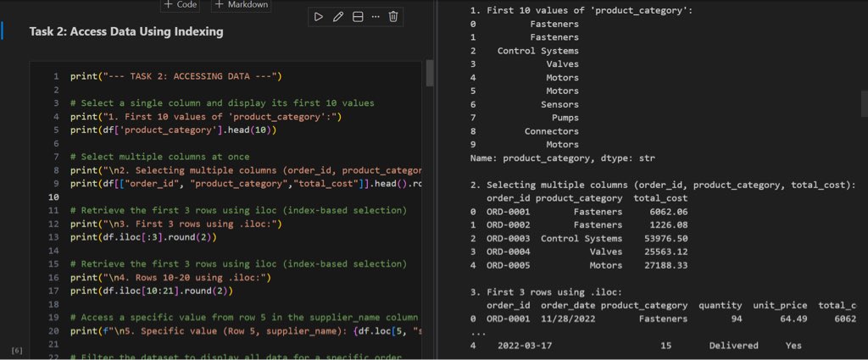Click total_cost value 27188.33
The width and height of the screenshot is (868, 360).
[666, 265]
